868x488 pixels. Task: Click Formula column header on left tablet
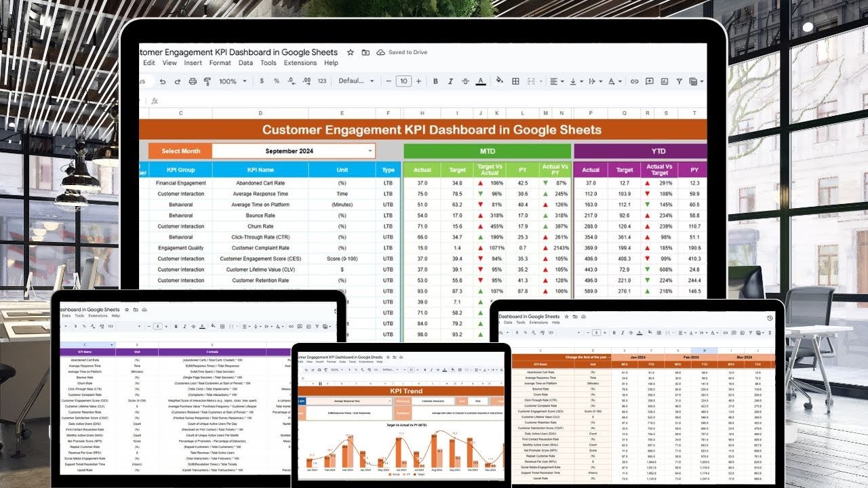click(212, 352)
